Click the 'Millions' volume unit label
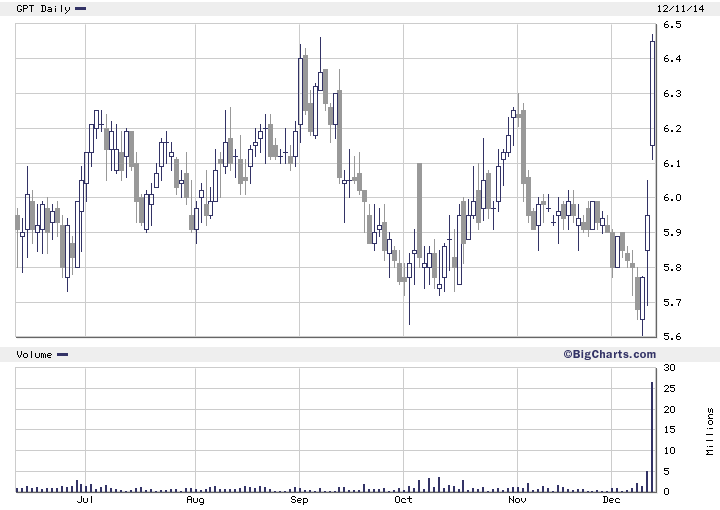720x510 pixels. coord(710,432)
